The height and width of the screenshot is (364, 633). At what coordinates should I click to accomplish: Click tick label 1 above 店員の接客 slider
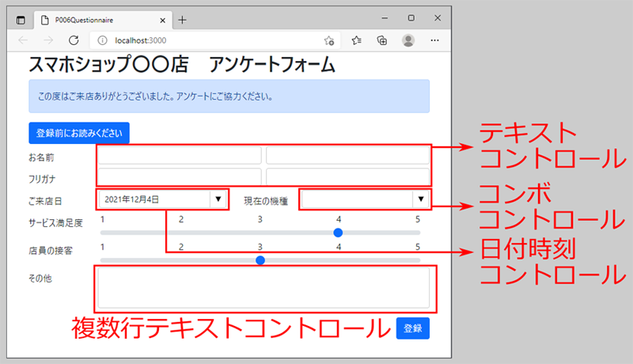tap(103, 247)
